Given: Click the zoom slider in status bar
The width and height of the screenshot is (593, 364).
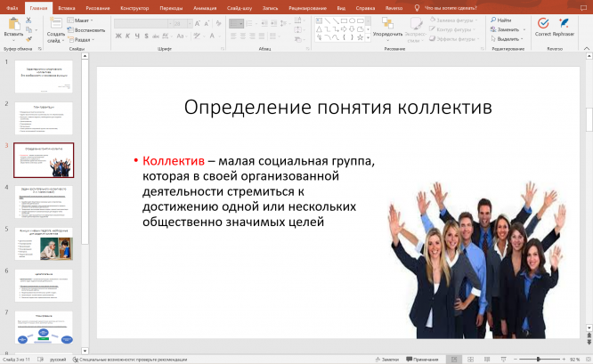Looking at the screenshot, I should [540, 360].
